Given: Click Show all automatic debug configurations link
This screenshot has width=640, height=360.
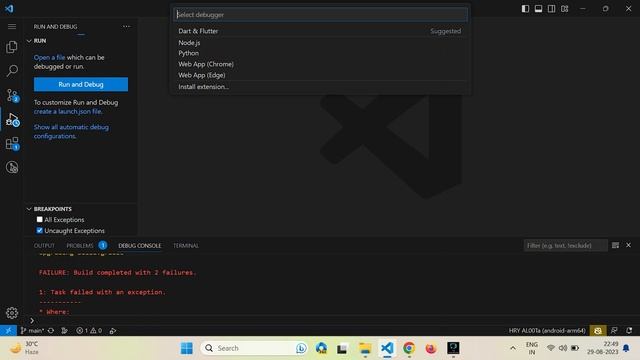Looking at the screenshot, I should coord(71,131).
